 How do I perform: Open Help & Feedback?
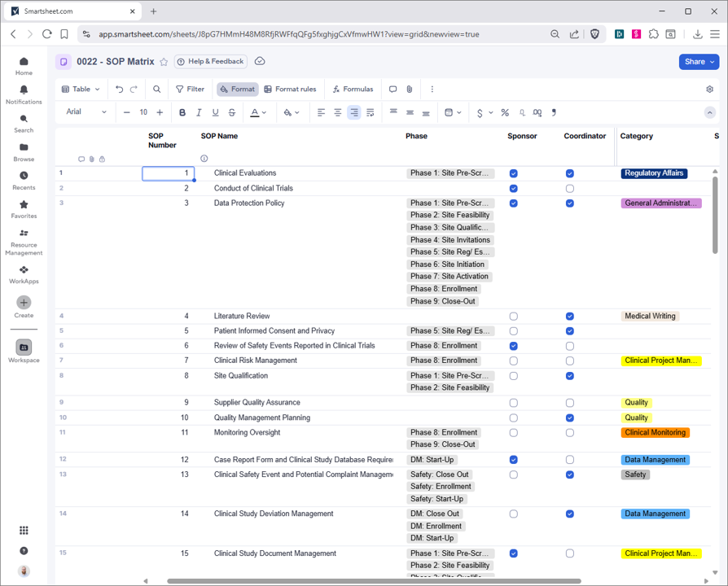coord(210,62)
